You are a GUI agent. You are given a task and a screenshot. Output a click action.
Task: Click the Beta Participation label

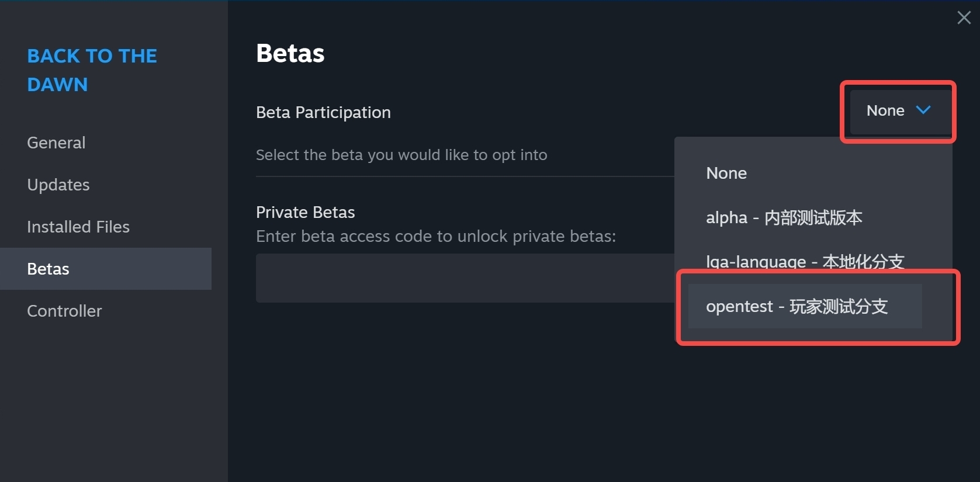tap(323, 112)
